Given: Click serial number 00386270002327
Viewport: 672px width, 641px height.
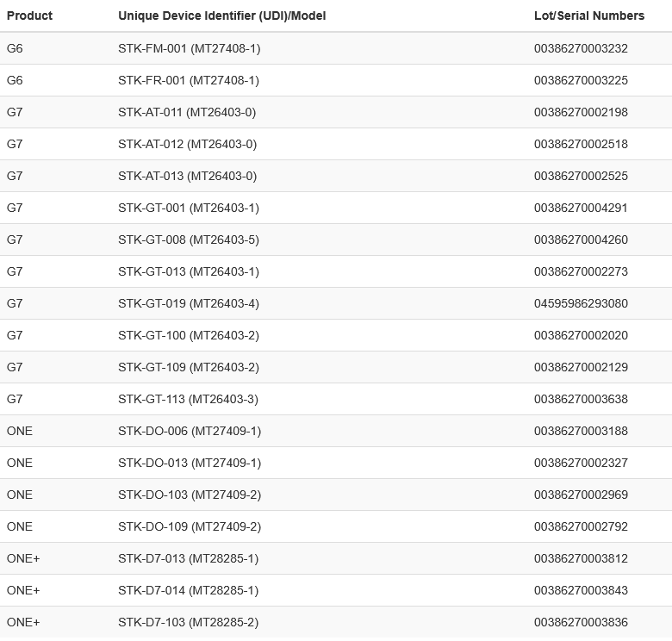Looking at the screenshot, I should [x=581, y=463].
